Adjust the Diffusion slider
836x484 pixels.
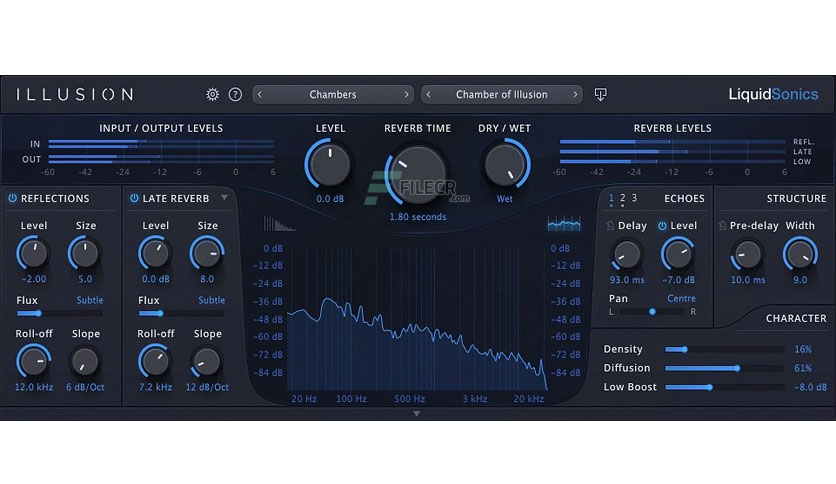725,368
